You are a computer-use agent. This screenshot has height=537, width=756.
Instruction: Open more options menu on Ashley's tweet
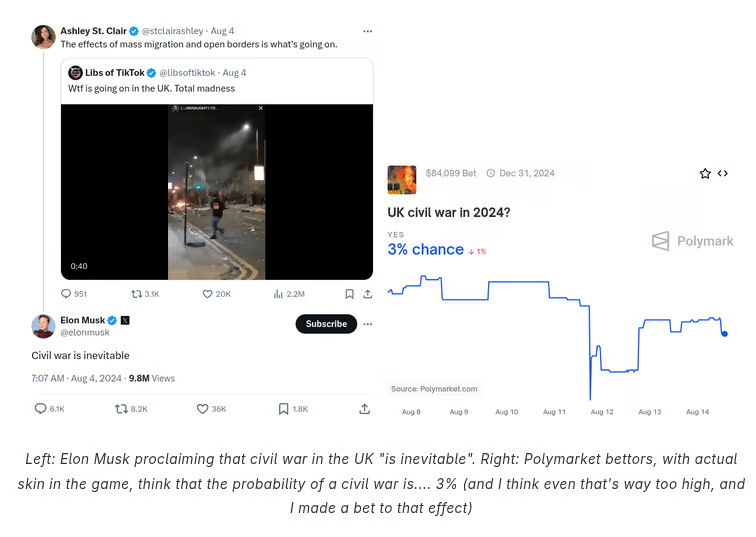367,31
